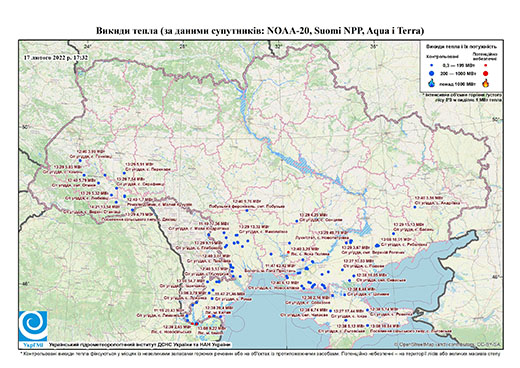Image resolution: width=520 pixels, height=368 pixels.
Task: Select the blue marker under the 12:40 9,76 МВт label
Action: pos(247,211)
